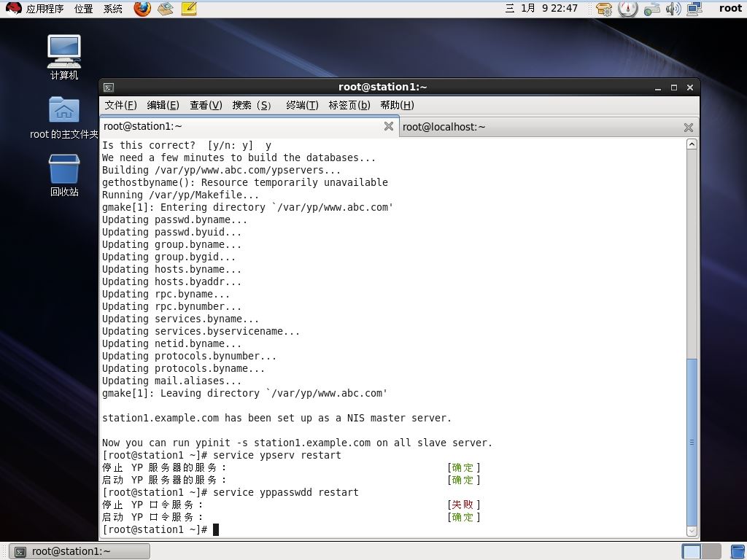Open the Edit (编辑) menu
The width and height of the screenshot is (747, 560).
pyautogui.click(x=163, y=105)
